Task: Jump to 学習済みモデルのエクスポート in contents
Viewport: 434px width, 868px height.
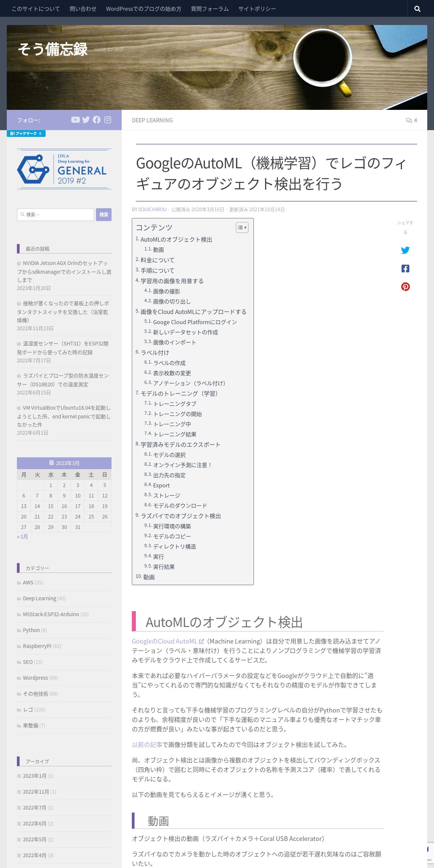Action: tap(180, 444)
